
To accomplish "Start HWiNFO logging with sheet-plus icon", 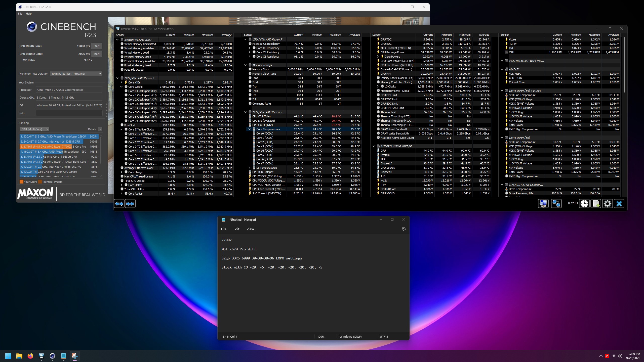I will click(596, 204).
